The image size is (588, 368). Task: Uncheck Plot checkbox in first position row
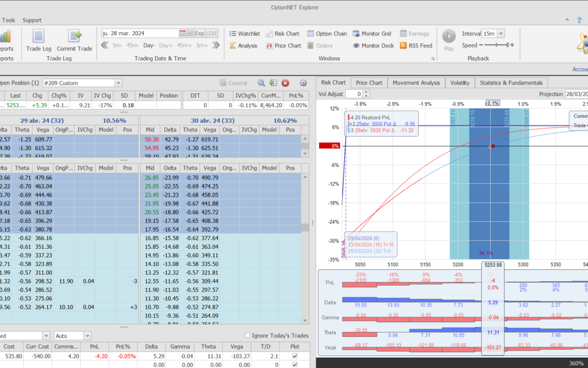coord(295,357)
